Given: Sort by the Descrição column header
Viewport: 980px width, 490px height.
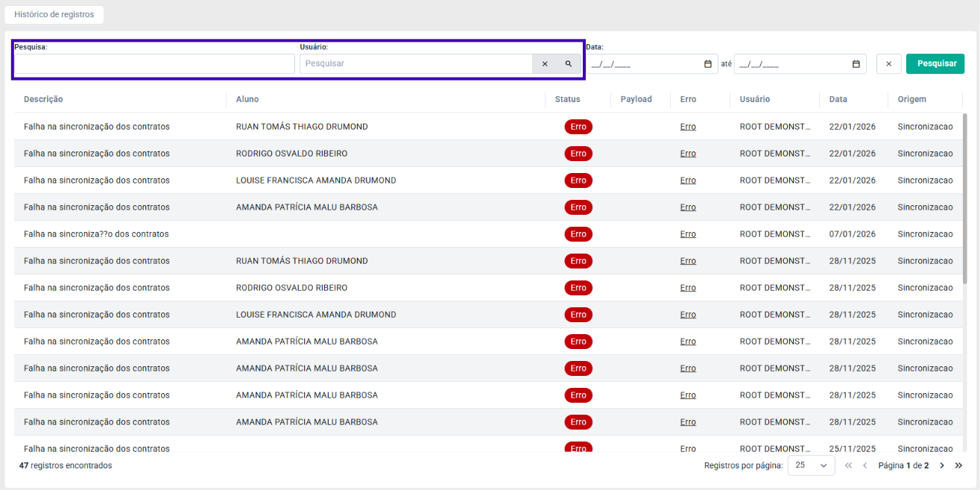Looking at the screenshot, I should [43, 99].
